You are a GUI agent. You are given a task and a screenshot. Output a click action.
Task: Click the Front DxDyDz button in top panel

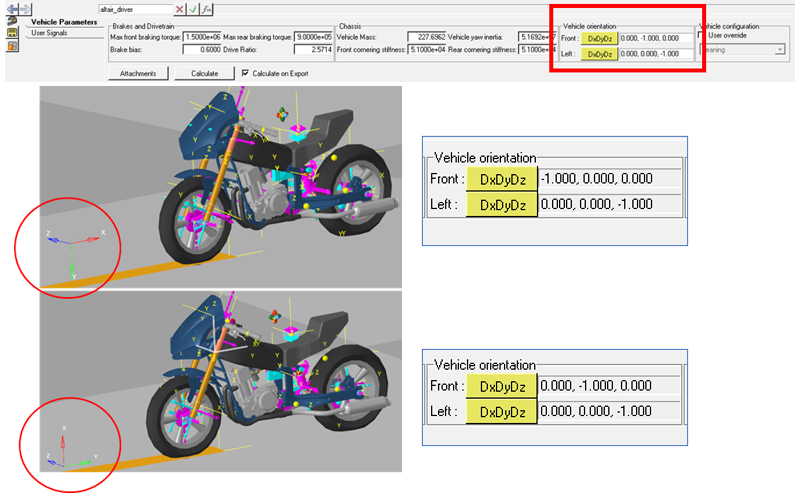(x=600, y=38)
